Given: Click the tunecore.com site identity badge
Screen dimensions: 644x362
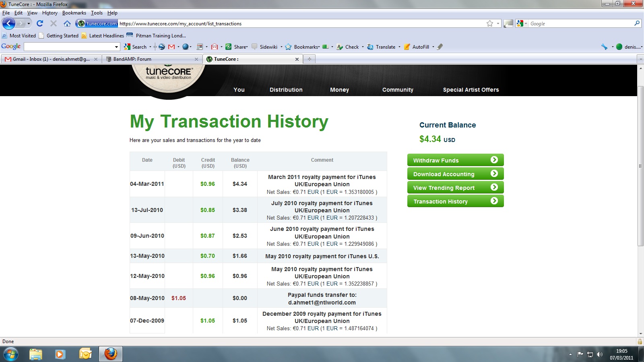Looking at the screenshot, I should tap(98, 24).
